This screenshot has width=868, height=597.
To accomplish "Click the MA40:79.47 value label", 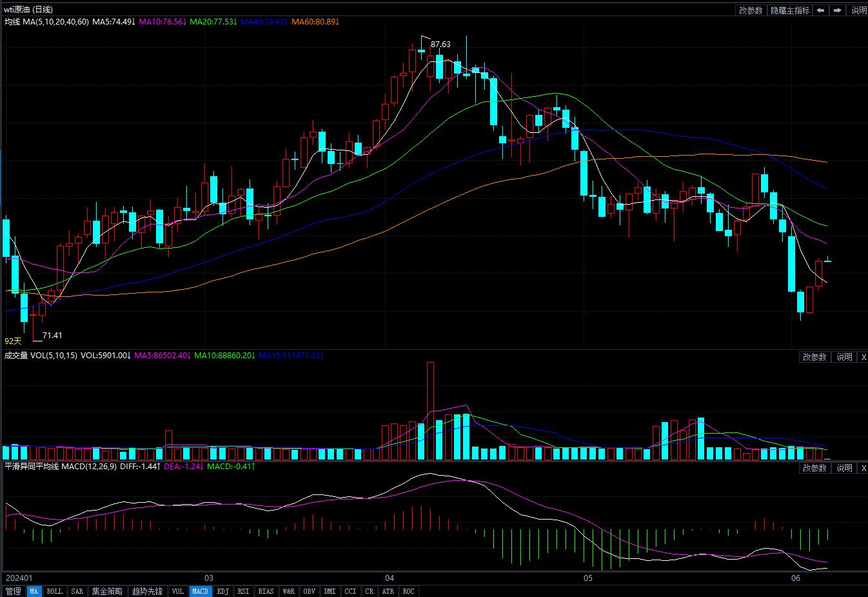I will (x=264, y=22).
